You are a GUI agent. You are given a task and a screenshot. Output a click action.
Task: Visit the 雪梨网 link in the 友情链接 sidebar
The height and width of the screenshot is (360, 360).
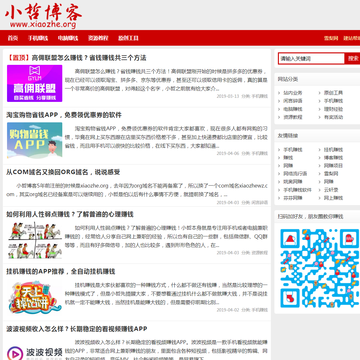[x=331, y=174]
